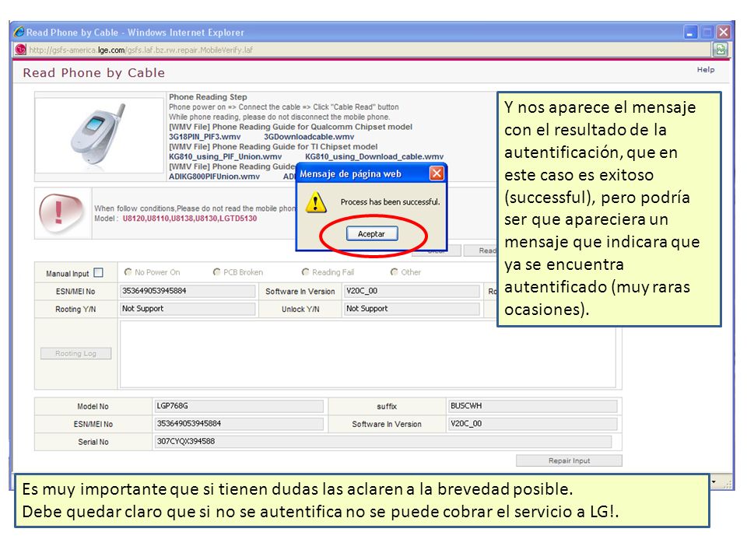The width and height of the screenshot is (747, 560).
Task: Click the upper ESN/IMEI No field
Action: (188, 291)
